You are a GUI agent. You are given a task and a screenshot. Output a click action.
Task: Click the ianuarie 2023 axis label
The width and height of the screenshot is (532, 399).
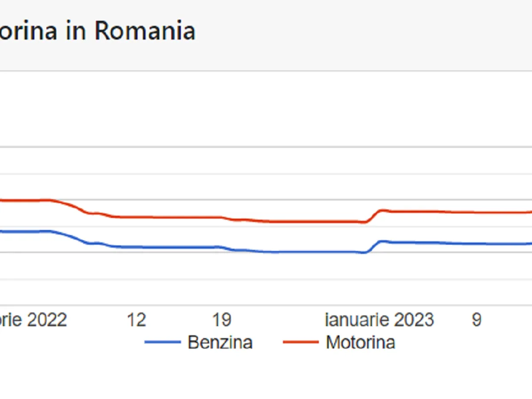(379, 320)
